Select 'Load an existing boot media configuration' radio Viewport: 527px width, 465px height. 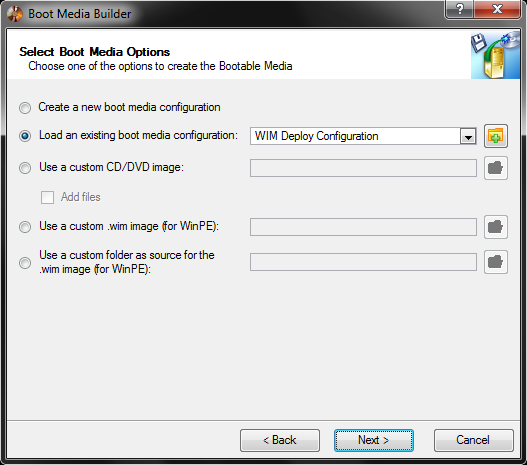[x=25, y=136]
